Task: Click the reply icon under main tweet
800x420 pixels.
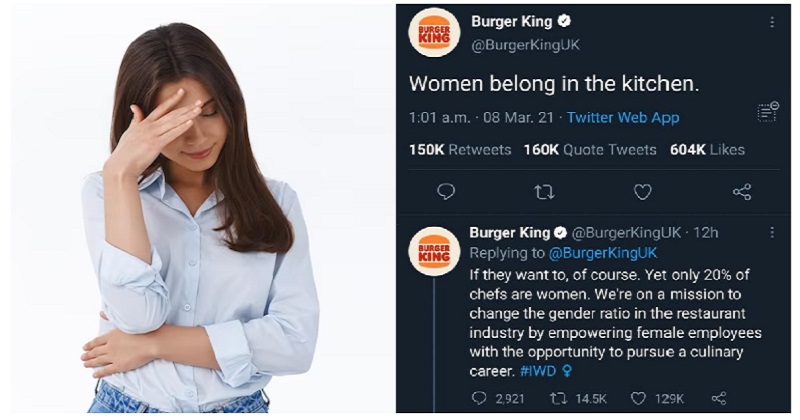Action: click(x=446, y=192)
